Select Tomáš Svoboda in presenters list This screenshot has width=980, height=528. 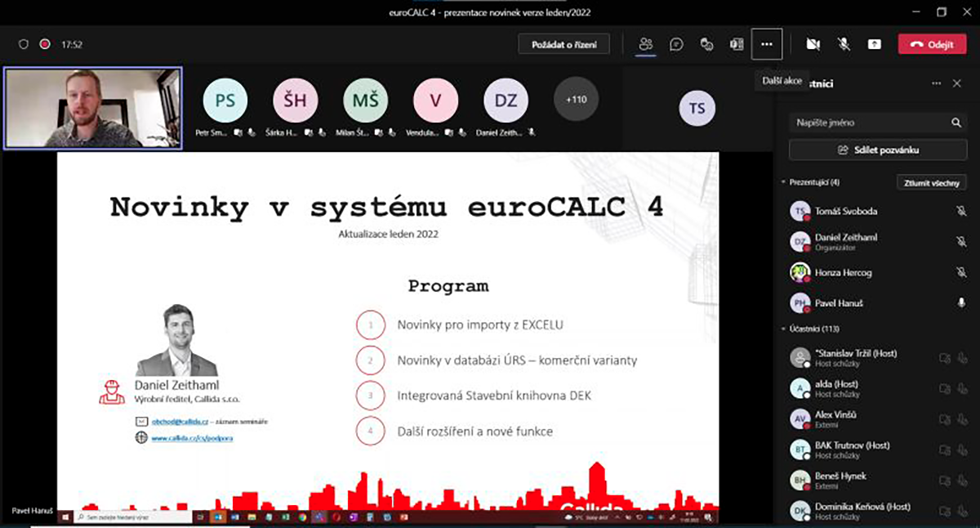[878, 211]
